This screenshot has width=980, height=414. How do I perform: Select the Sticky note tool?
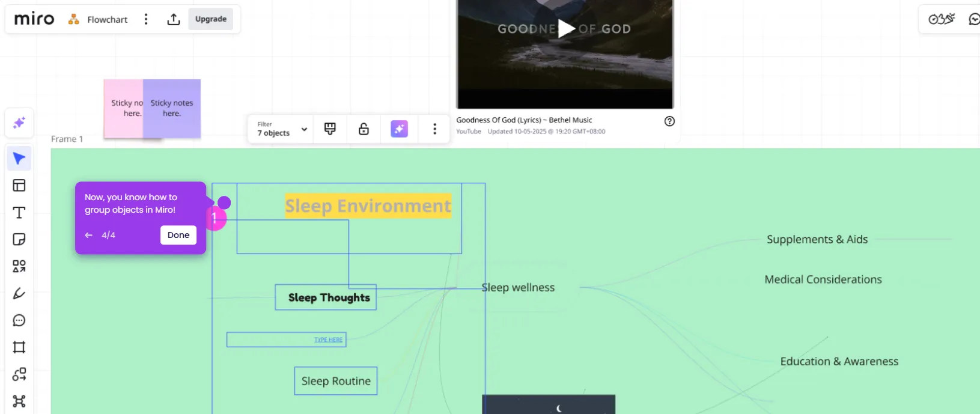click(x=19, y=239)
